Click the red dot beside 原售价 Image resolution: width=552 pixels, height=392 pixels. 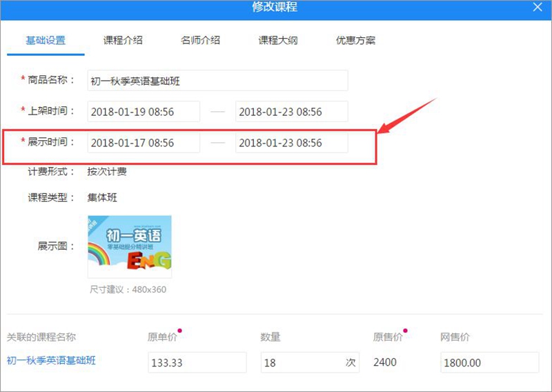pos(405,331)
